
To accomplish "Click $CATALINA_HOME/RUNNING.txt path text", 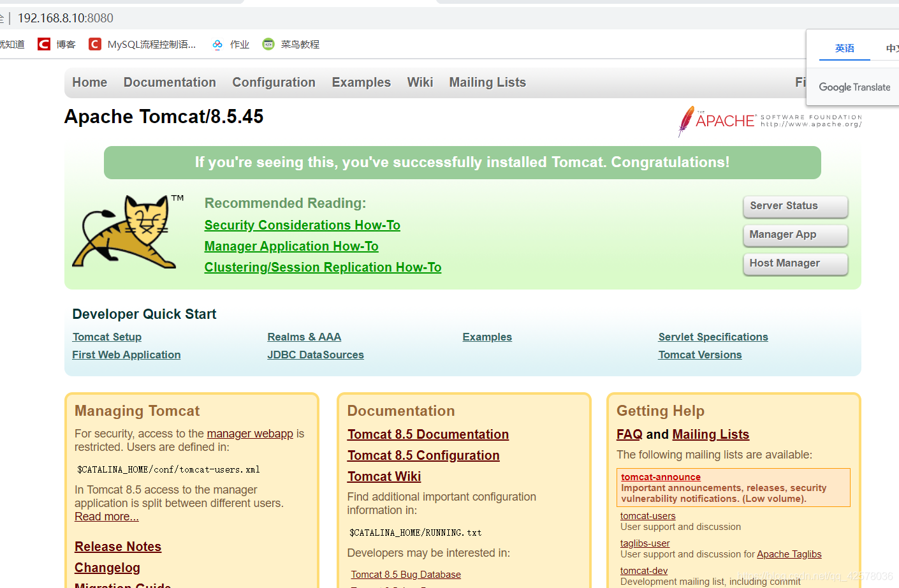I will (415, 533).
